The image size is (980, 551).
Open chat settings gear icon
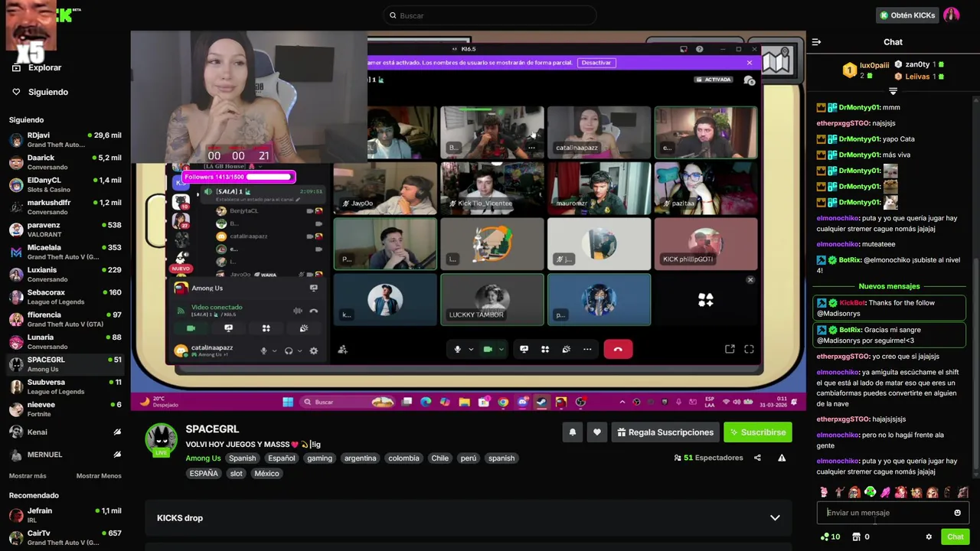click(x=929, y=537)
